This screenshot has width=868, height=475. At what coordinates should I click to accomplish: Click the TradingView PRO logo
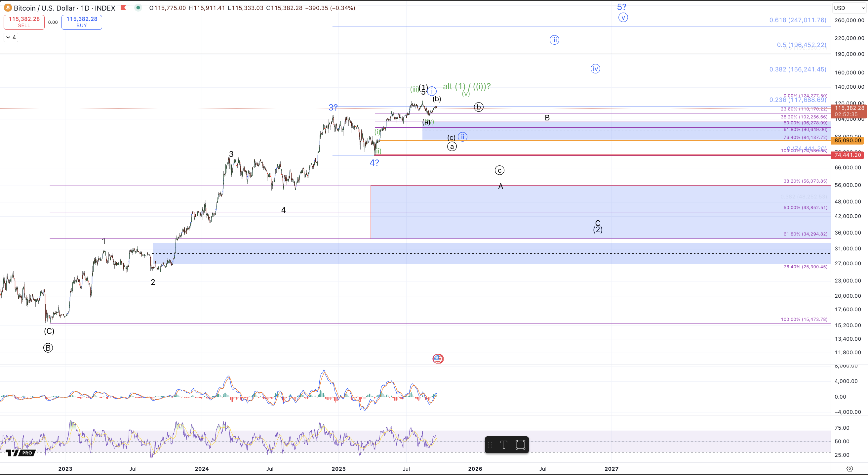pyautogui.click(x=21, y=453)
